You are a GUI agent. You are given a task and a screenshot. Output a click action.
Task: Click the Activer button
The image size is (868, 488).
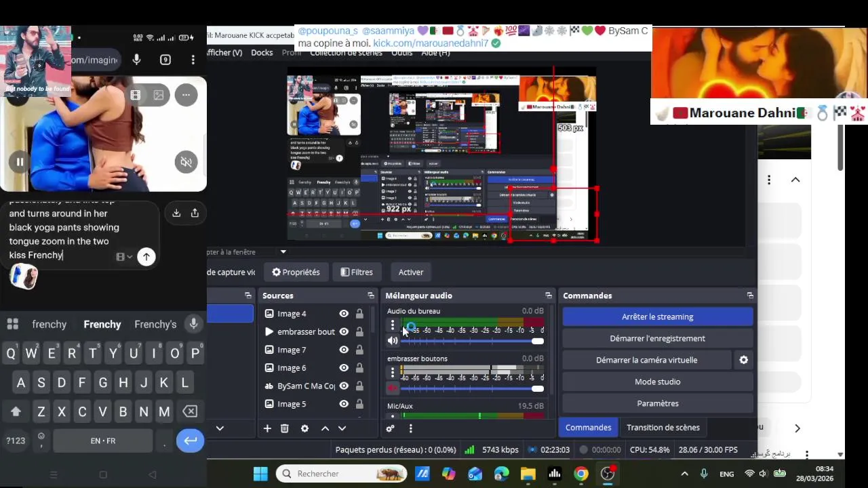pos(411,272)
